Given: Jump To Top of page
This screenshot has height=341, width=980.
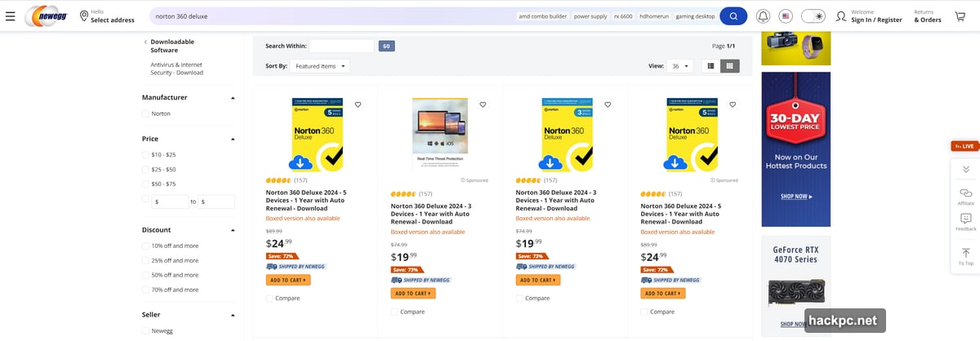Looking at the screenshot, I should [966, 256].
